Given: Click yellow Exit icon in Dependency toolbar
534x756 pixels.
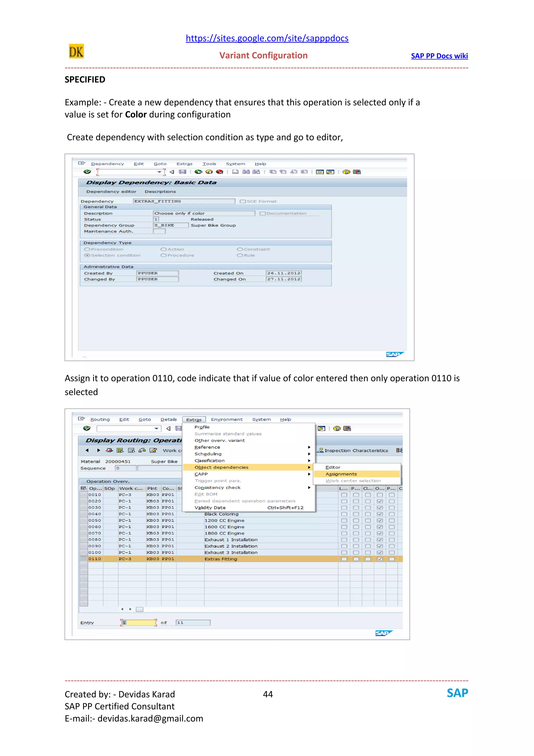Looking at the screenshot, I should point(209,172).
